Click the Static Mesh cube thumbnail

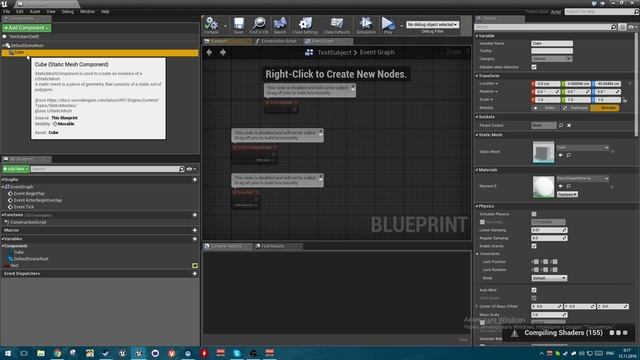tap(543, 152)
